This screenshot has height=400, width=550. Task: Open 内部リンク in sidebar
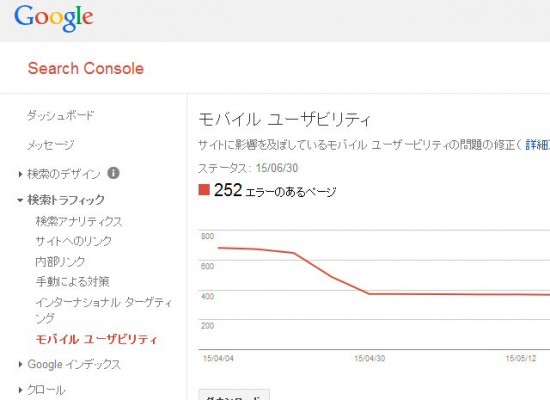pyautogui.click(x=60, y=261)
